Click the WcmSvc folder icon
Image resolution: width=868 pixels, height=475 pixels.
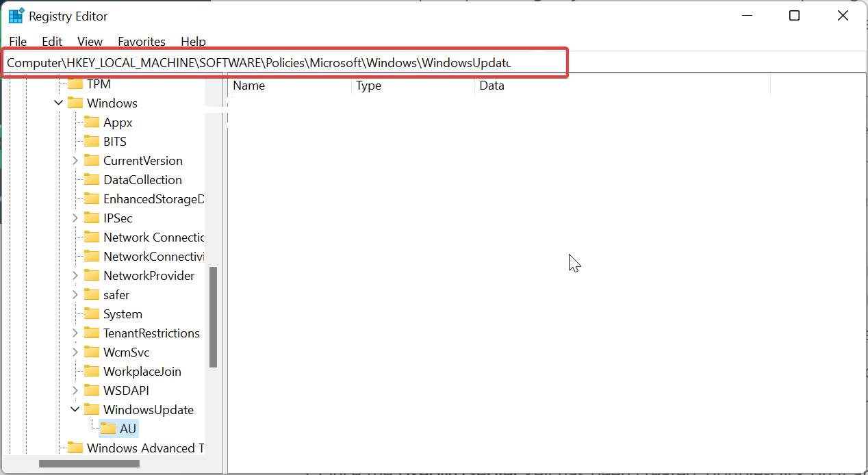pos(92,352)
